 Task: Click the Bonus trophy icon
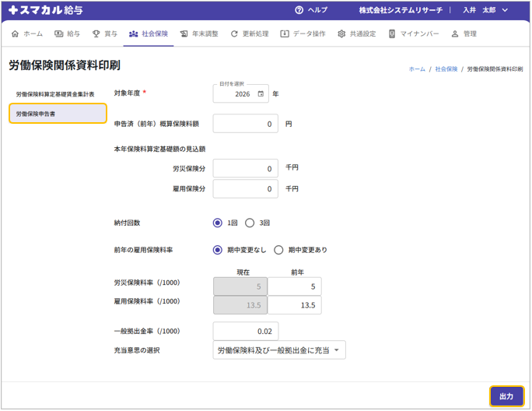pos(96,34)
